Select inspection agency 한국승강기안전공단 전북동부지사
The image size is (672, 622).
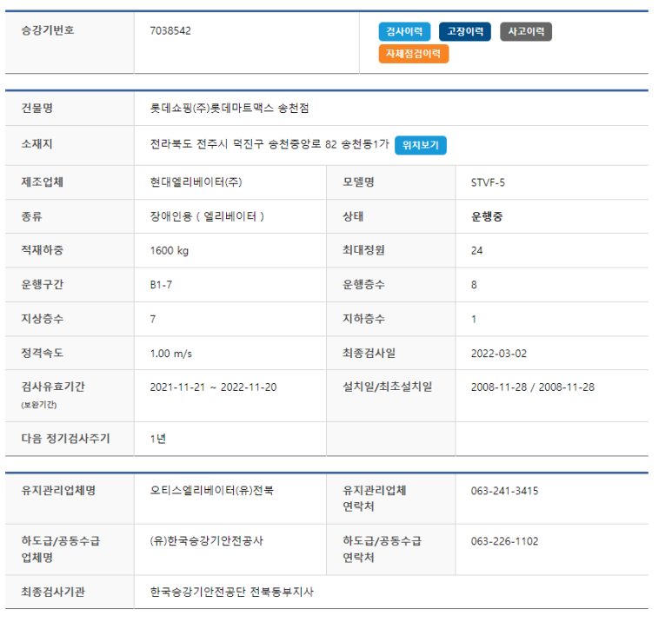pyautogui.click(x=232, y=592)
